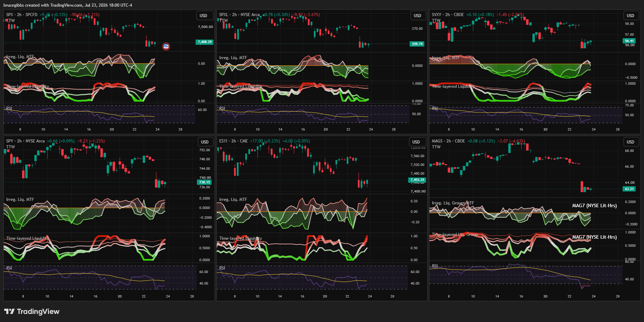The height and width of the screenshot is (322, 644).
Task: Select the 'SPXL · 2h · NYSE Arca' chart title
Action: point(239,15)
